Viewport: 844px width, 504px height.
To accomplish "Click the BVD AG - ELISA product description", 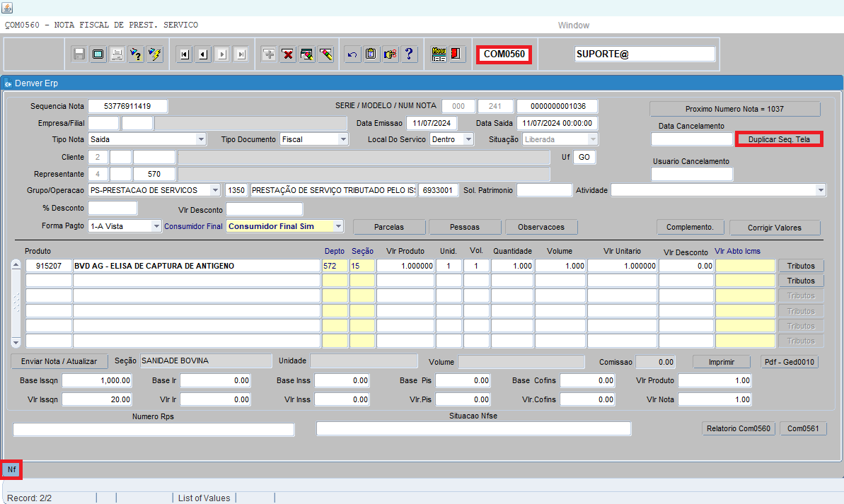I will 197,266.
